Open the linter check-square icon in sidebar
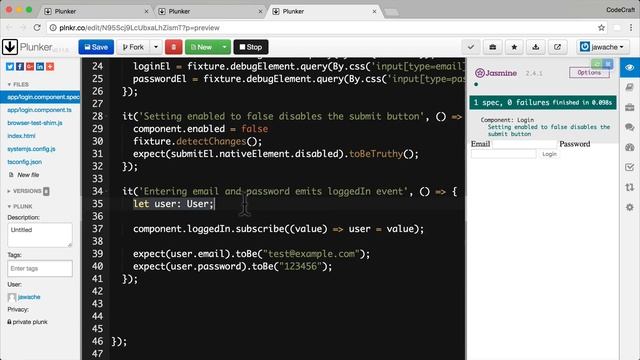 click(x=629, y=167)
